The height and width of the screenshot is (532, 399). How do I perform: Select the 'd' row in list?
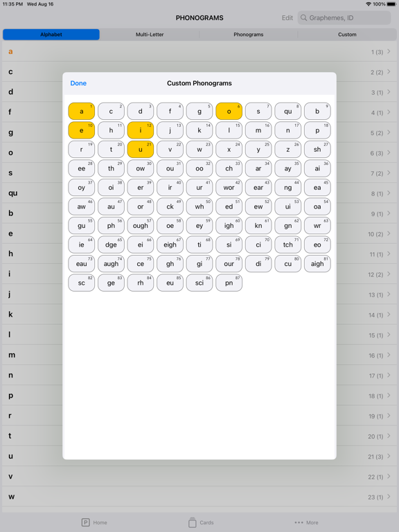pyautogui.click(x=199, y=92)
